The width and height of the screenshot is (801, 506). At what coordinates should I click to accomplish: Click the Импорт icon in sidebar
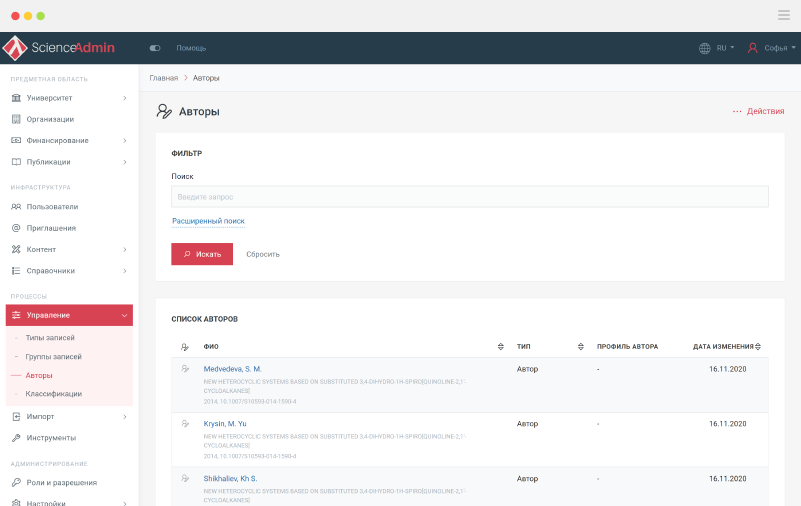(16, 417)
